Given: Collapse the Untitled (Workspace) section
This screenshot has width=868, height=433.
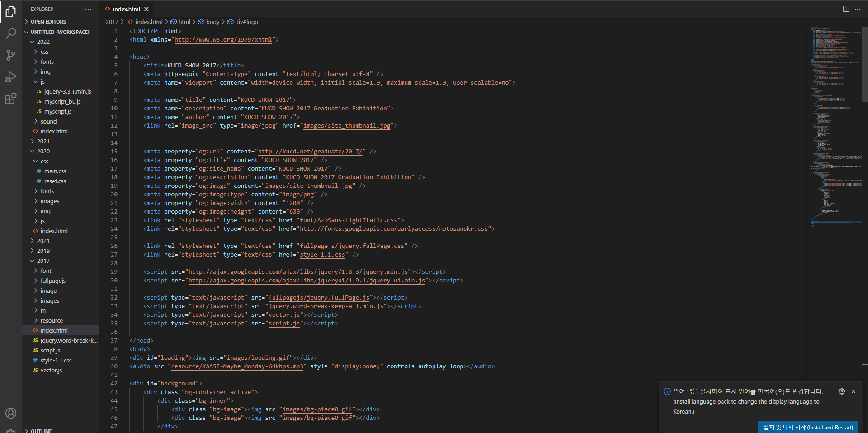Looking at the screenshot, I should 60,32.
